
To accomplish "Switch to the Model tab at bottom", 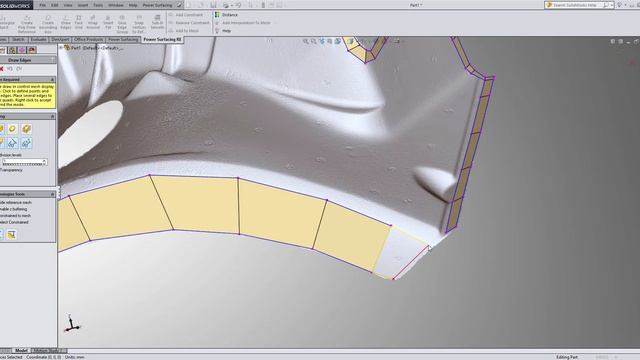I will 21,351.
